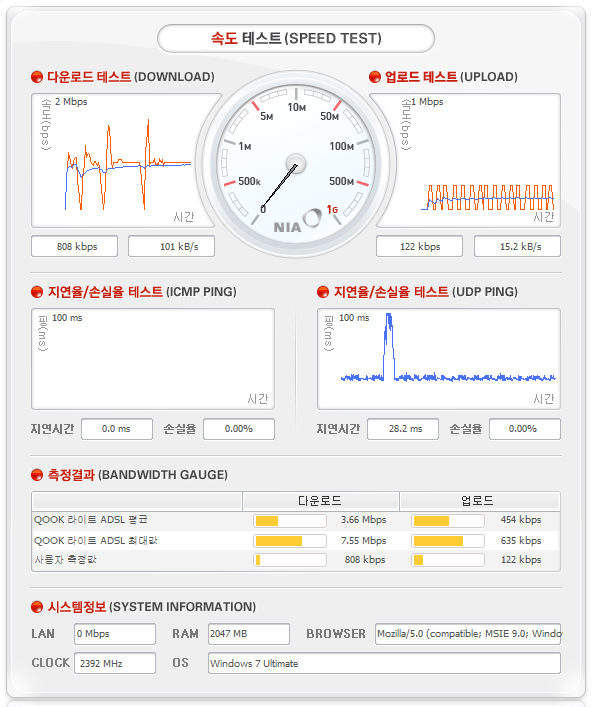The width and height of the screenshot is (592, 707).
Task: Select the 122 kbps upload speed box
Action: point(419,247)
